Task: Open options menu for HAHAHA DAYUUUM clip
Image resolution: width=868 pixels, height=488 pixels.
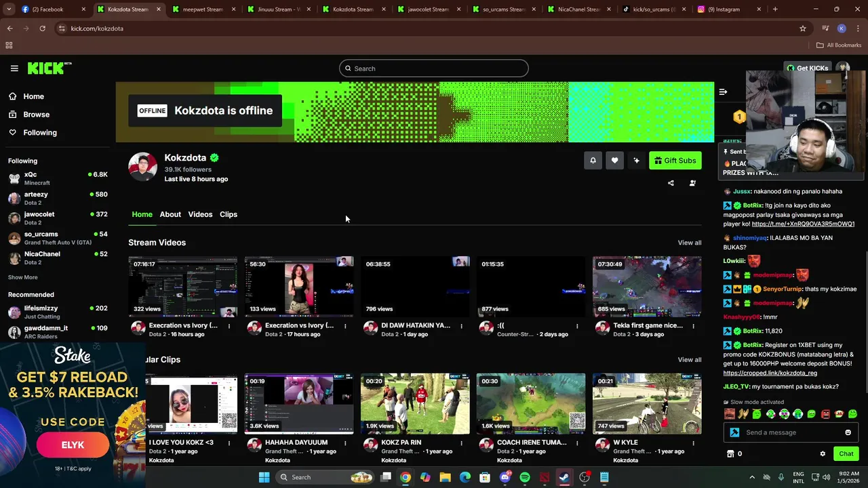Action: click(345, 443)
